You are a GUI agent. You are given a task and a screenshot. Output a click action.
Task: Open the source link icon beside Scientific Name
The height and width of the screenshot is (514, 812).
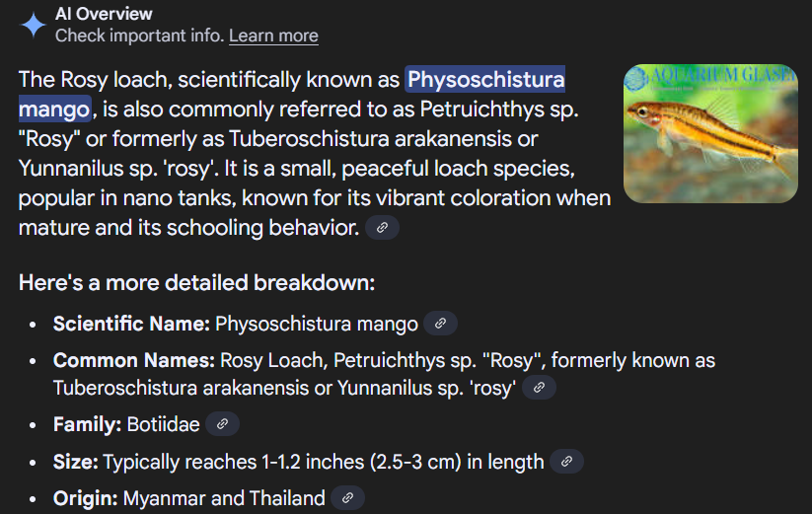(x=440, y=323)
